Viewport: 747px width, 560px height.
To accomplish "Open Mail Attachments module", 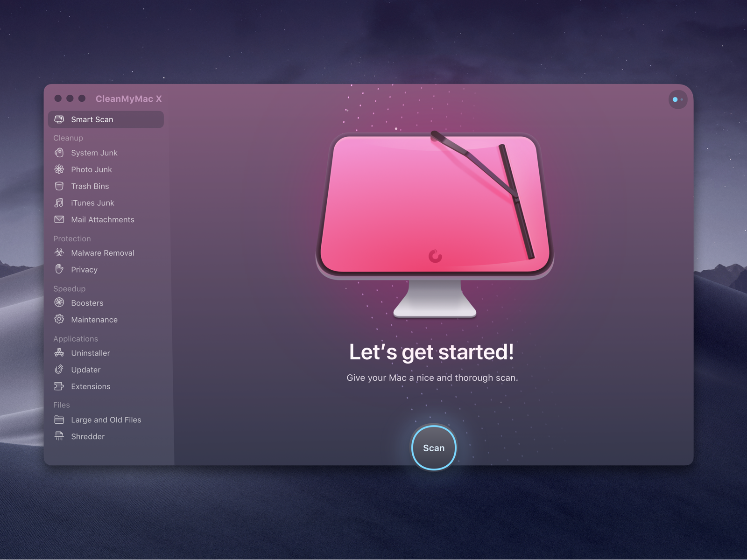I will point(106,219).
